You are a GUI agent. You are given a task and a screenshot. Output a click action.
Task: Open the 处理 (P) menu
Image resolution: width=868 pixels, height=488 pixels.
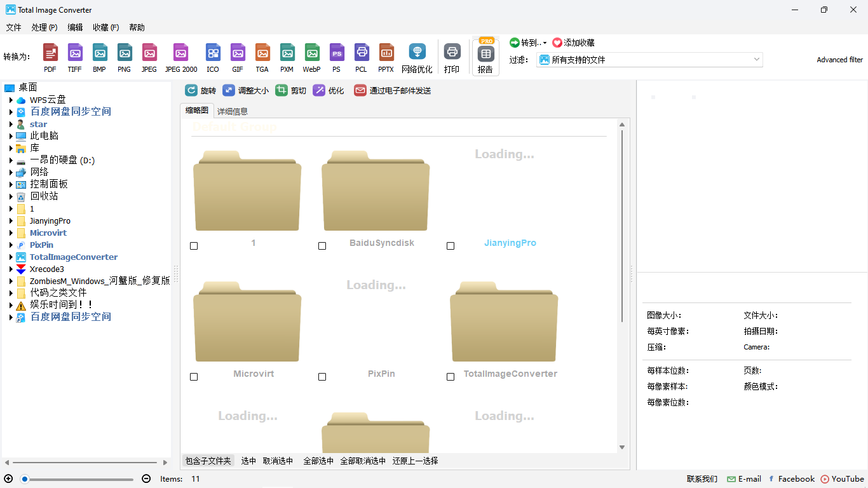[x=44, y=27]
